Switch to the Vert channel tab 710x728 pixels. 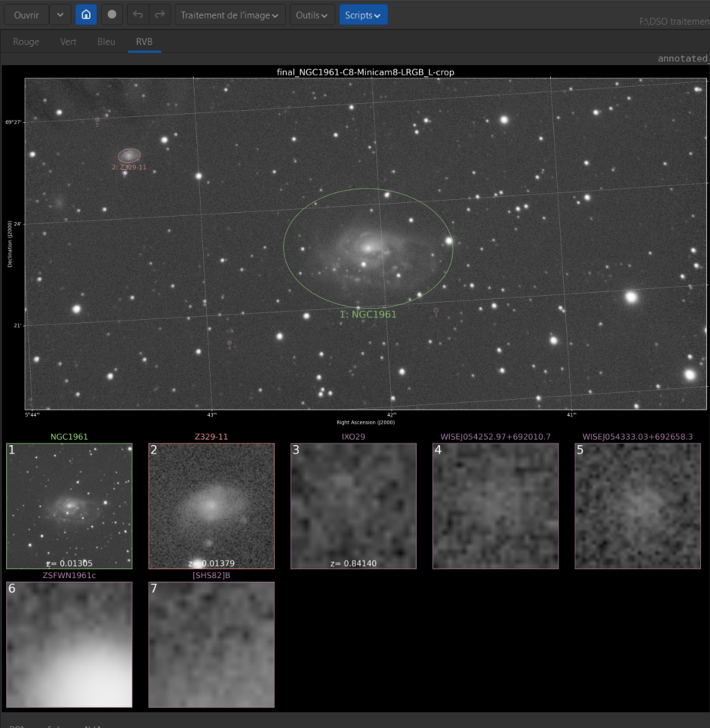tap(68, 42)
